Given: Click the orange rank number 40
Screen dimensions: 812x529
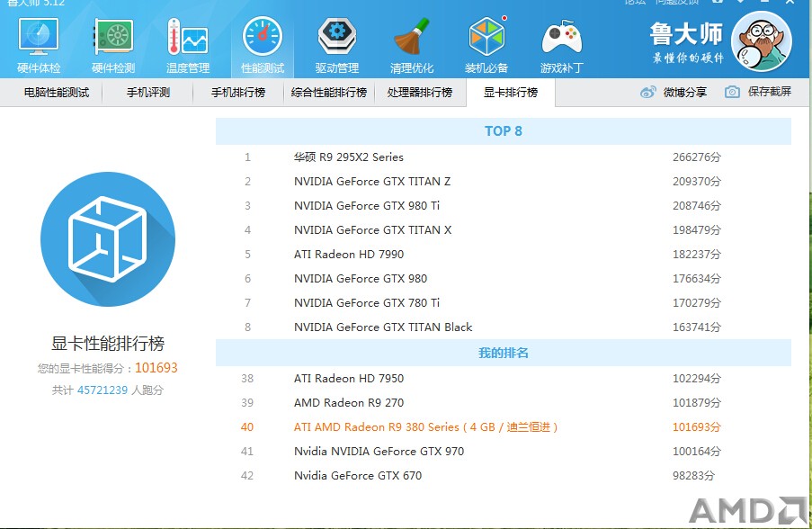Looking at the screenshot, I should [x=247, y=427].
